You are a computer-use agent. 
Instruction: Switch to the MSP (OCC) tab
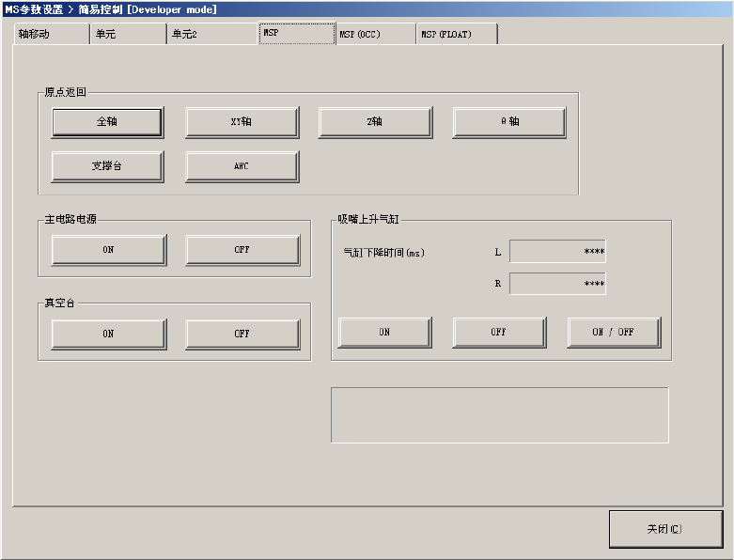point(376,34)
